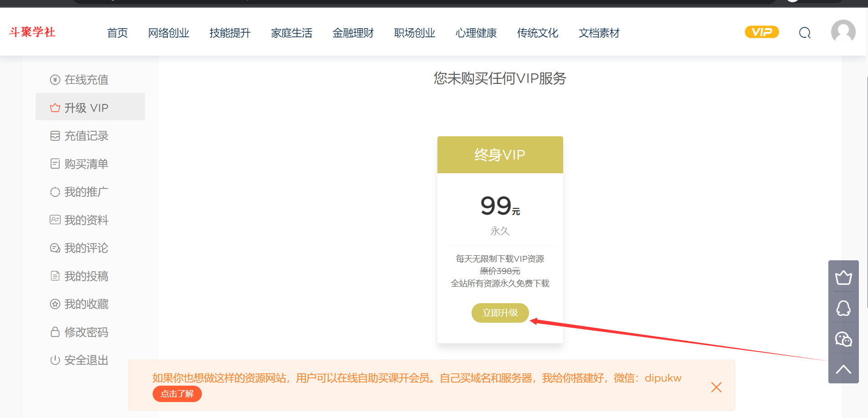Open 我的收藏 in the sidebar
Screen dimensions: 868x418
point(86,304)
